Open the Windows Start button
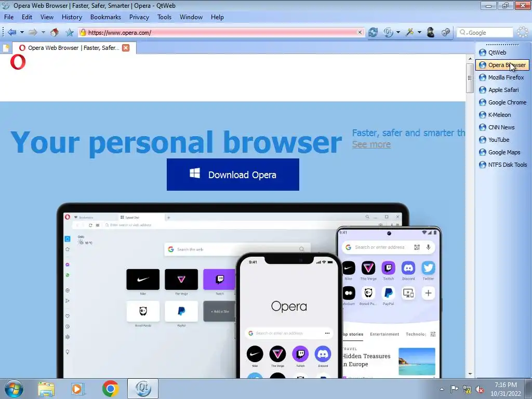Viewport: 532px width, 399px height. click(14, 389)
